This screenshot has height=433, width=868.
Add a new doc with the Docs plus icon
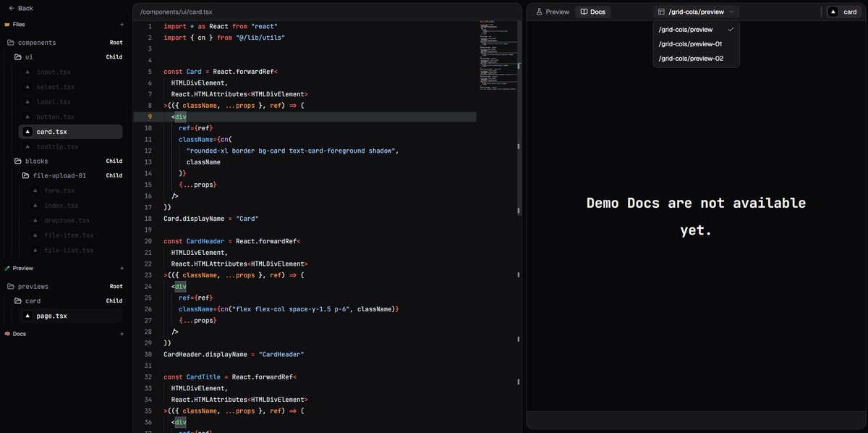click(x=122, y=334)
